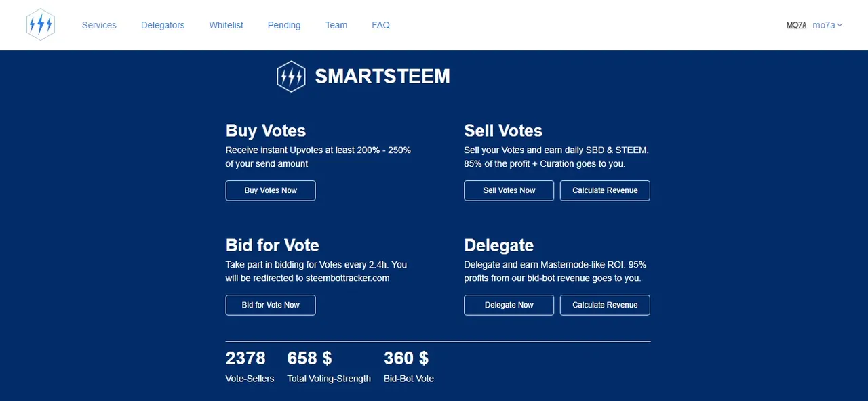Go to the Delegators page
Screen dimensions: 868x401
coord(163,25)
